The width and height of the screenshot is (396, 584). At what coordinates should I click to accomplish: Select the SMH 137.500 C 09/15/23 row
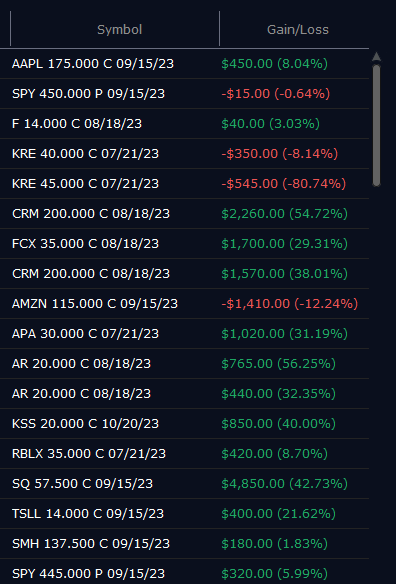click(184, 543)
